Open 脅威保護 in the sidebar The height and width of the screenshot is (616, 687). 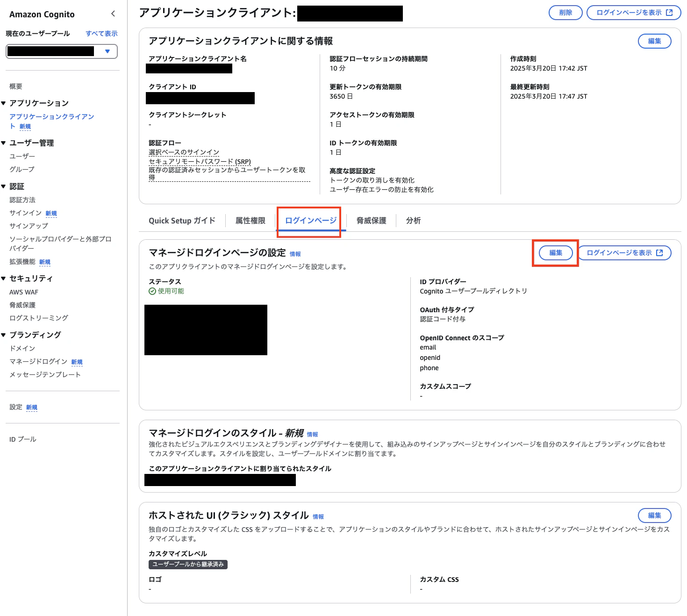point(22,305)
